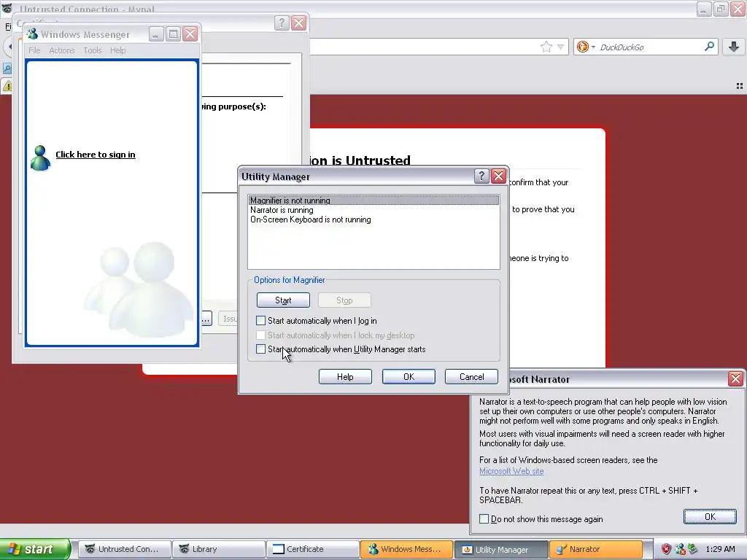The height and width of the screenshot is (560, 747).
Task: Open the Windows Messenger Help menu
Action: click(117, 50)
